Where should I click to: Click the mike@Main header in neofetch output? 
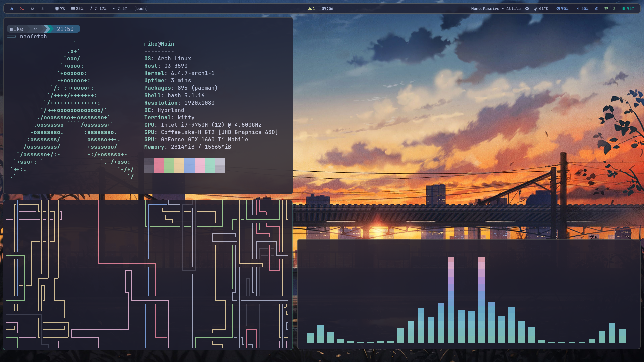click(159, 44)
